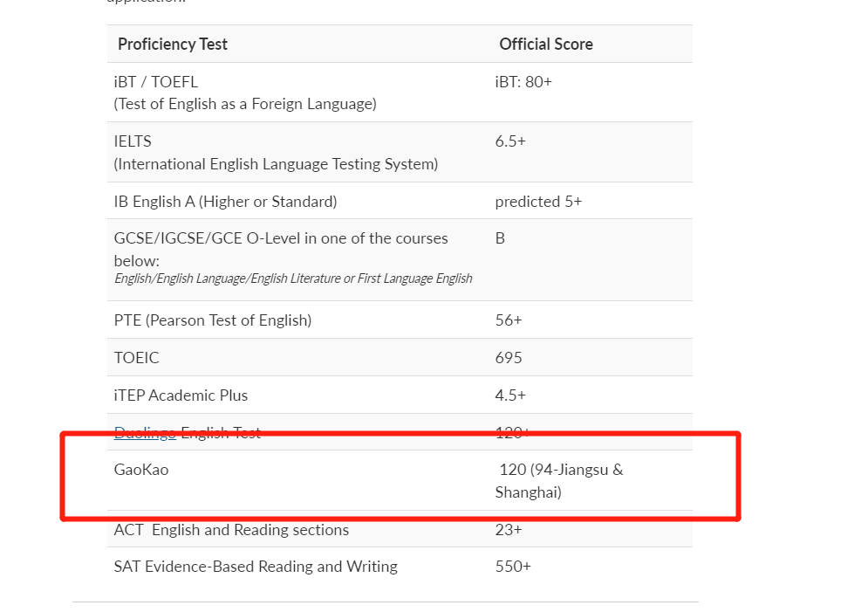Viewport: 868px width, 612px height.
Task: Select the iBT / TOEFL row label
Action: tap(155, 82)
